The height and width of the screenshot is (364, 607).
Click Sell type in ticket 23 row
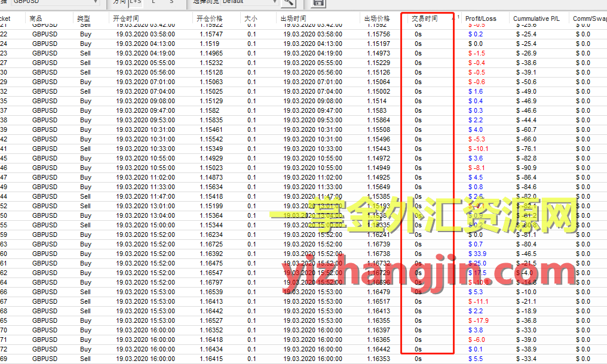point(85,53)
